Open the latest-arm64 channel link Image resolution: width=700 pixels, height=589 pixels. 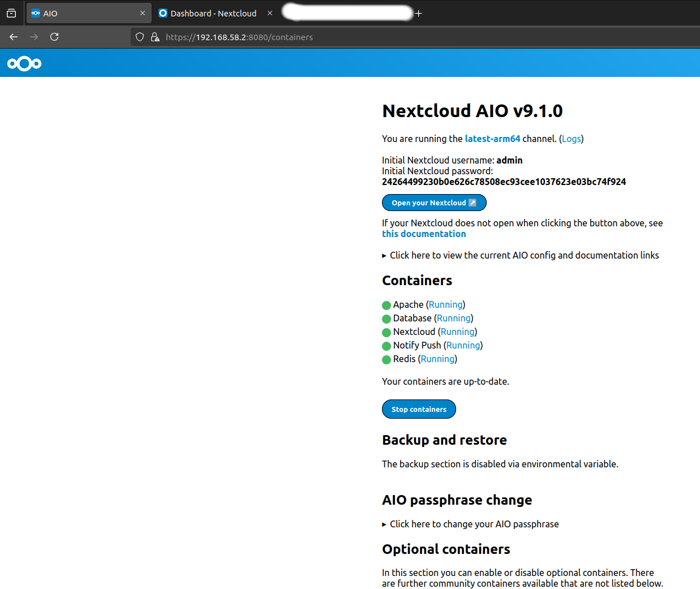pos(492,138)
